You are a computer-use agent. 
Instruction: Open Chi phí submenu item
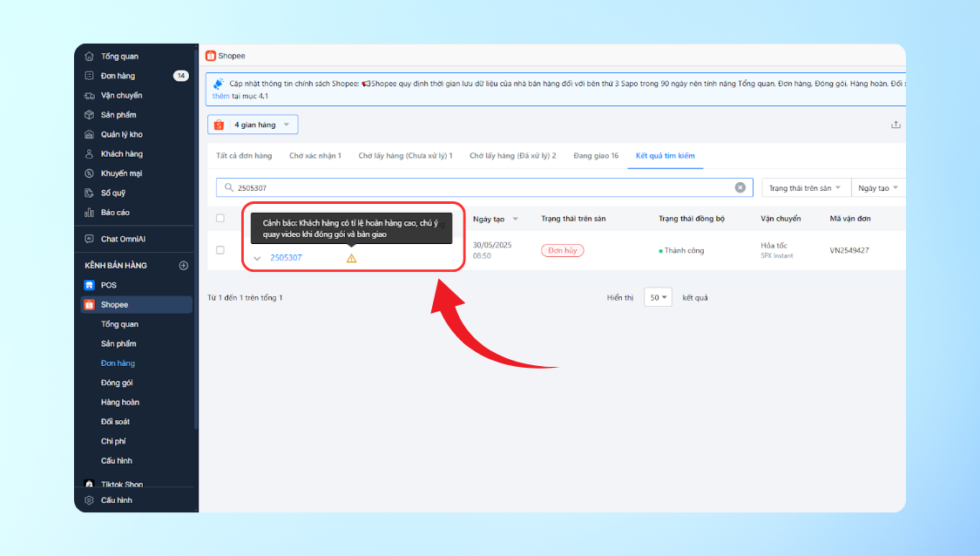(113, 442)
